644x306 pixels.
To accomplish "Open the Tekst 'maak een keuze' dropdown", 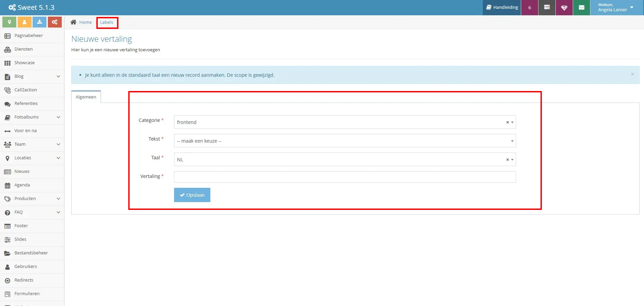I will tap(345, 141).
